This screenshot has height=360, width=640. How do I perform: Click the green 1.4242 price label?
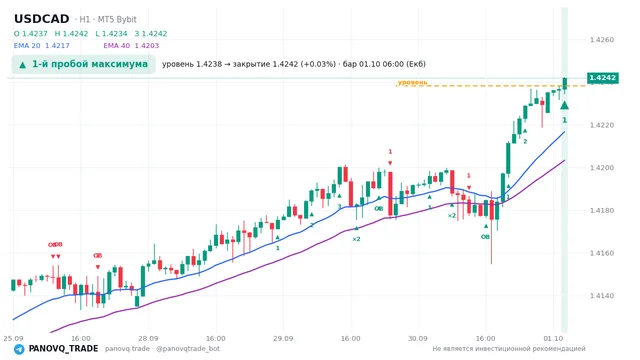click(x=602, y=78)
